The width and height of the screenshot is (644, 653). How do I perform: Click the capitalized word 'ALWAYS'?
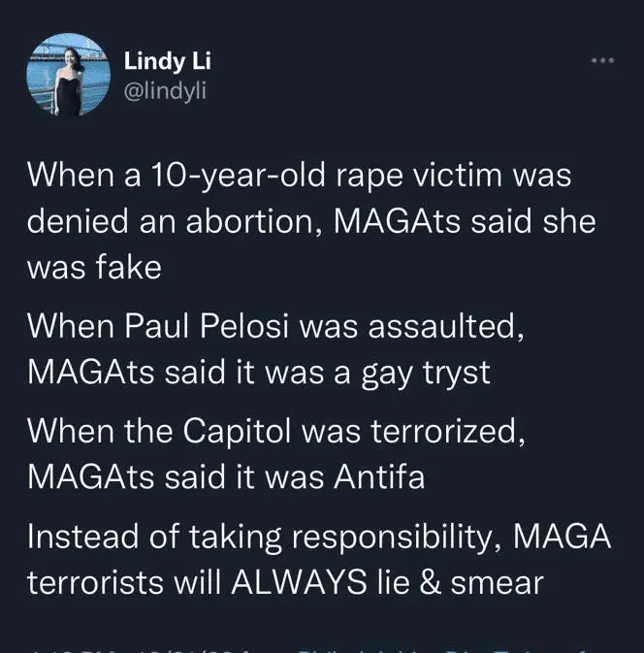(300, 581)
